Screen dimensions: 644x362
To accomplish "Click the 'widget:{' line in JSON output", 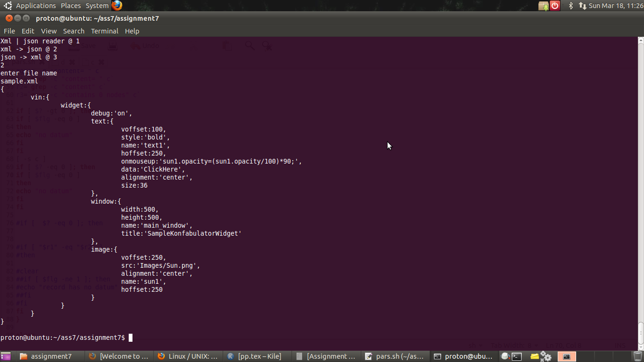I will click(76, 105).
